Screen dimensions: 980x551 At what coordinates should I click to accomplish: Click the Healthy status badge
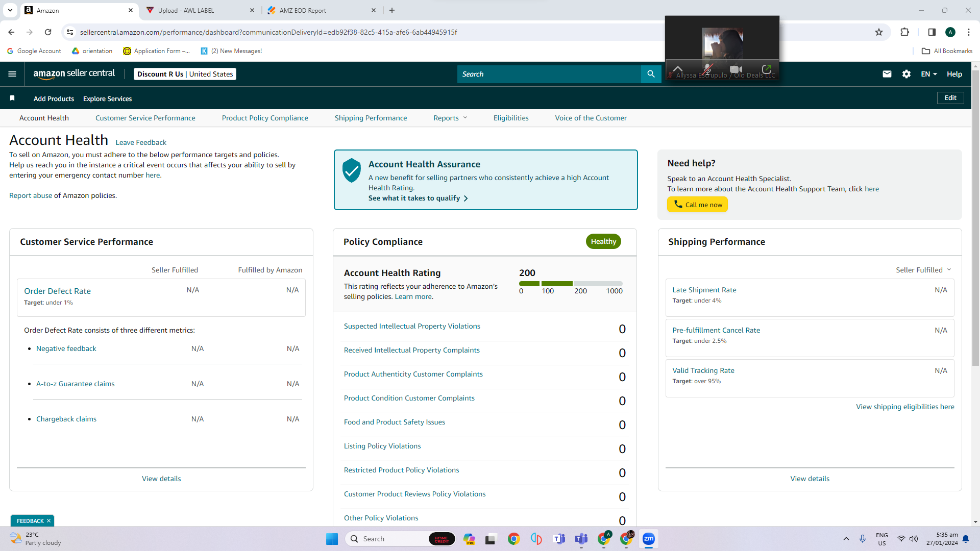tap(603, 241)
